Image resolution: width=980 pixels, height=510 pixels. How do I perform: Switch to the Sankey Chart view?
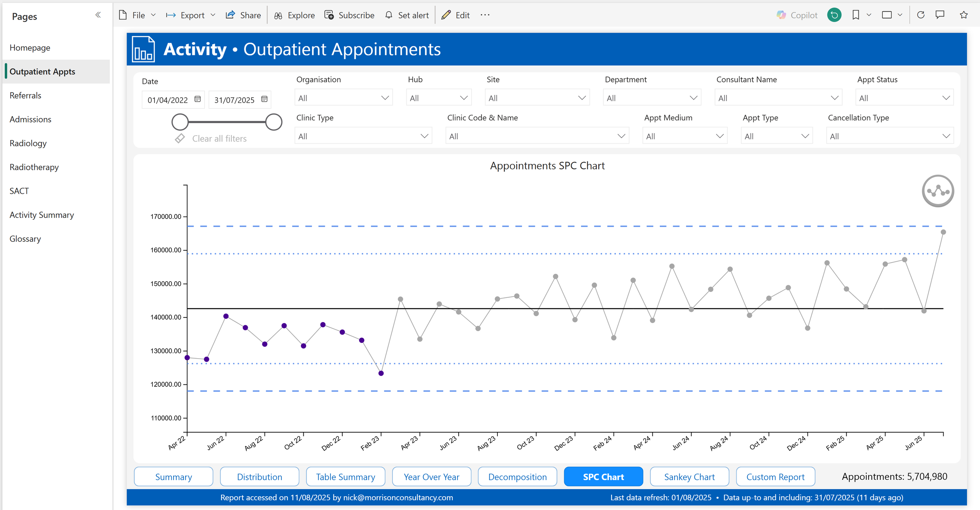pyautogui.click(x=689, y=477)
